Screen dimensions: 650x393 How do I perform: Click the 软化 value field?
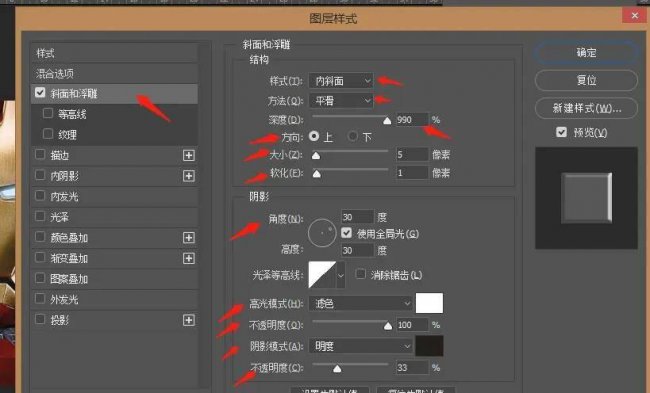[412, 173]
